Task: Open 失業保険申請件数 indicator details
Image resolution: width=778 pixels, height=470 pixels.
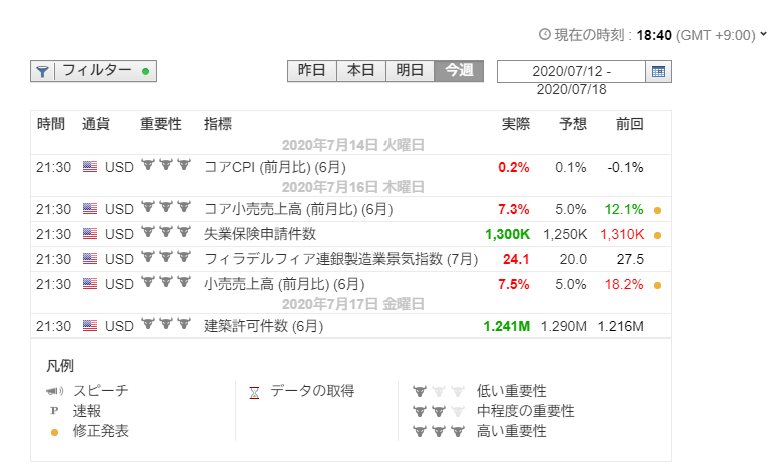Action: tap(260, 235)
